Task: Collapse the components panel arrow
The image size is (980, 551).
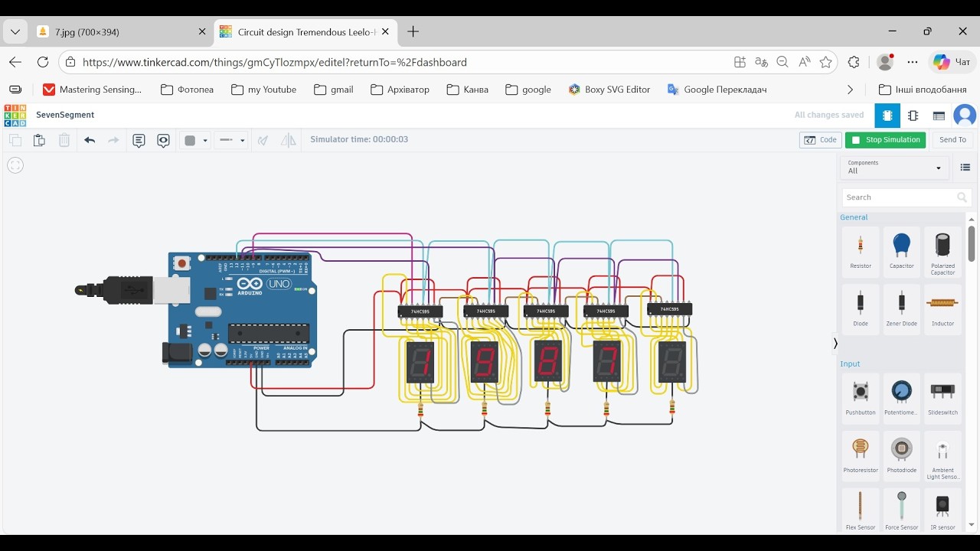Action: click(835, 344)
